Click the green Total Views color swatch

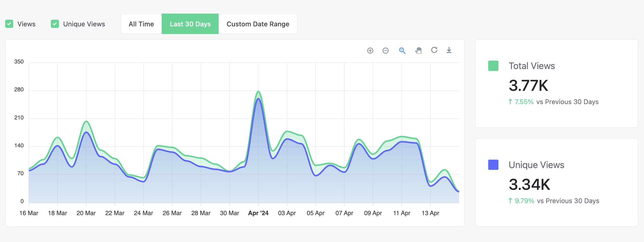(493, 66)
